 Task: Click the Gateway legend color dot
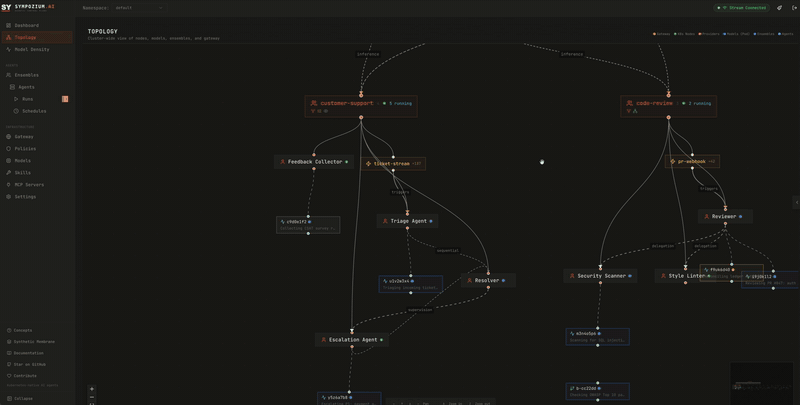point(655,34)
